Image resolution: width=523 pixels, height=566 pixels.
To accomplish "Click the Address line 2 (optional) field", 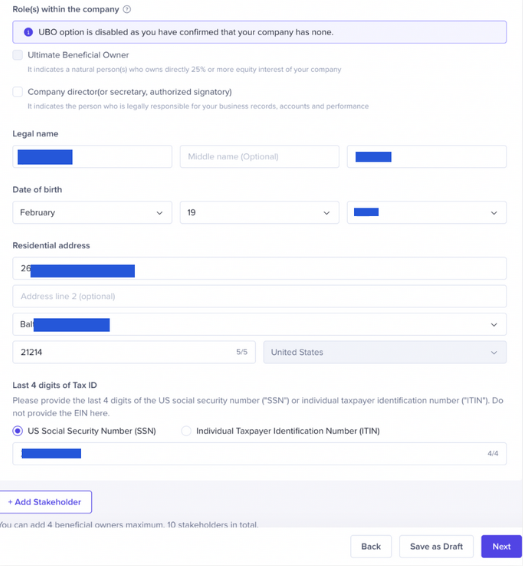I will point(260,296).
